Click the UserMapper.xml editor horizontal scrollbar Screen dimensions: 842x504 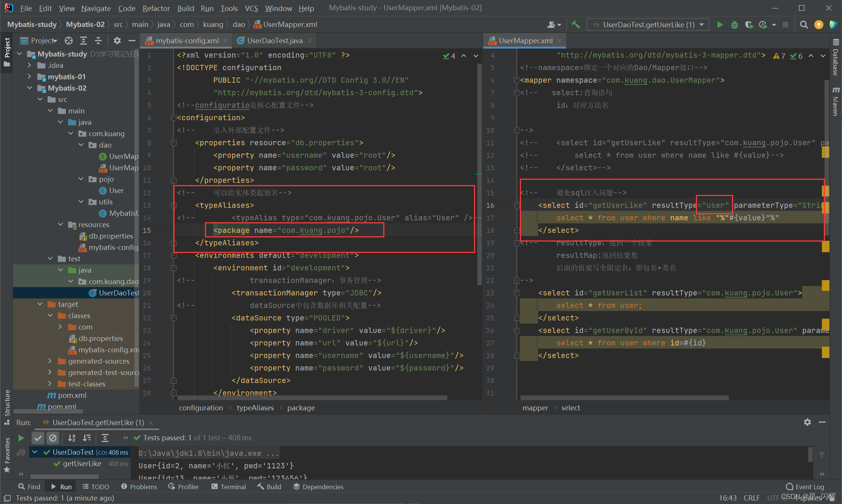[624, 398]
